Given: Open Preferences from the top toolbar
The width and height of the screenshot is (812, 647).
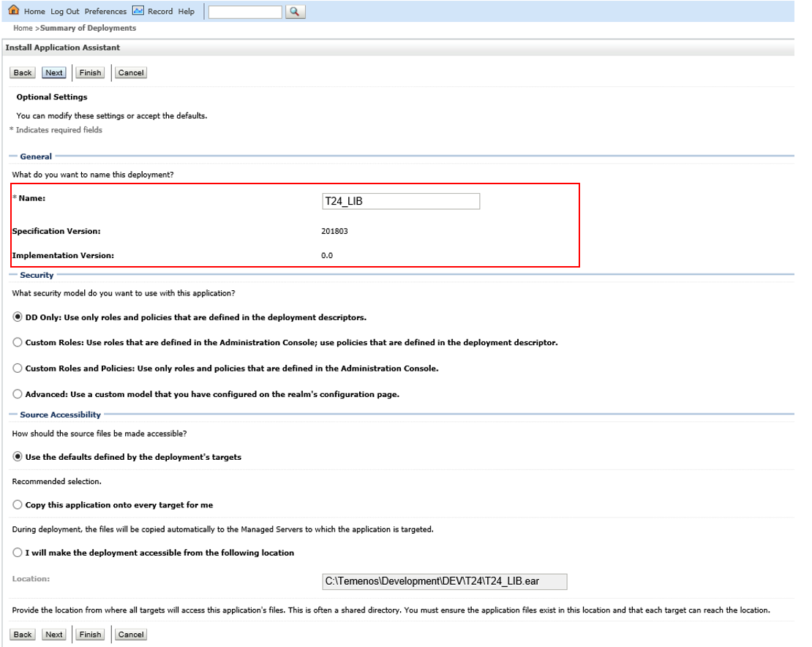Looking at the screenshot, I should click(105, 12).
